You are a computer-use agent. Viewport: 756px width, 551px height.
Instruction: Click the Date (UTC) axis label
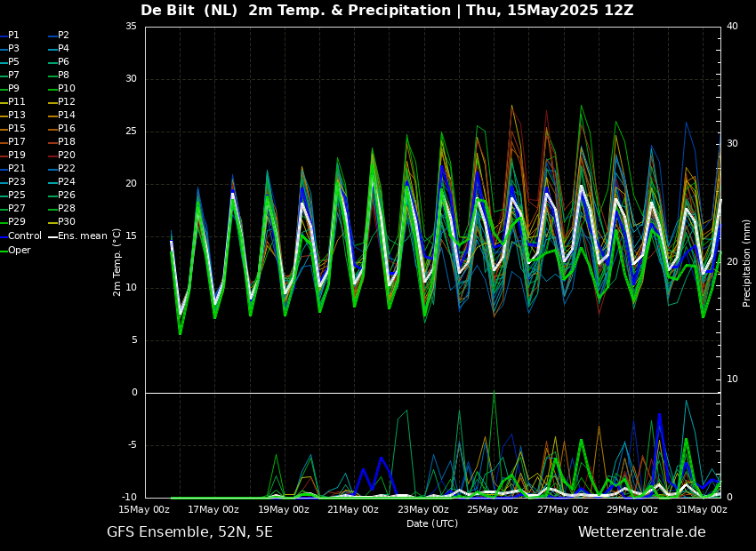[x=432, y=523]
